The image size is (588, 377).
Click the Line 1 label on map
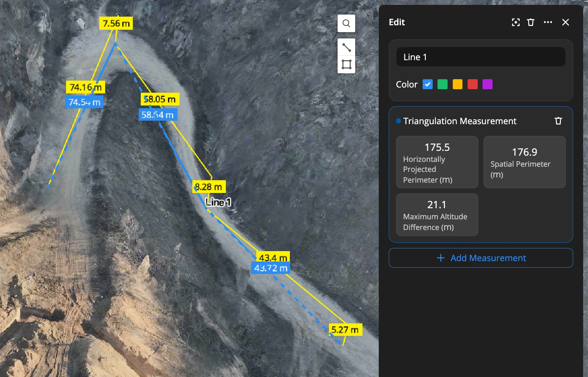tap(218, 202)
